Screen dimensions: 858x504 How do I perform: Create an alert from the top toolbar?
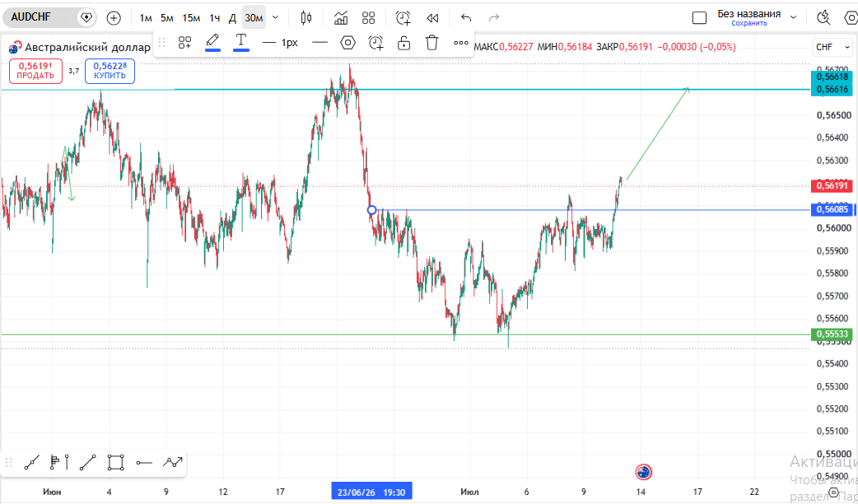[403, 18]
